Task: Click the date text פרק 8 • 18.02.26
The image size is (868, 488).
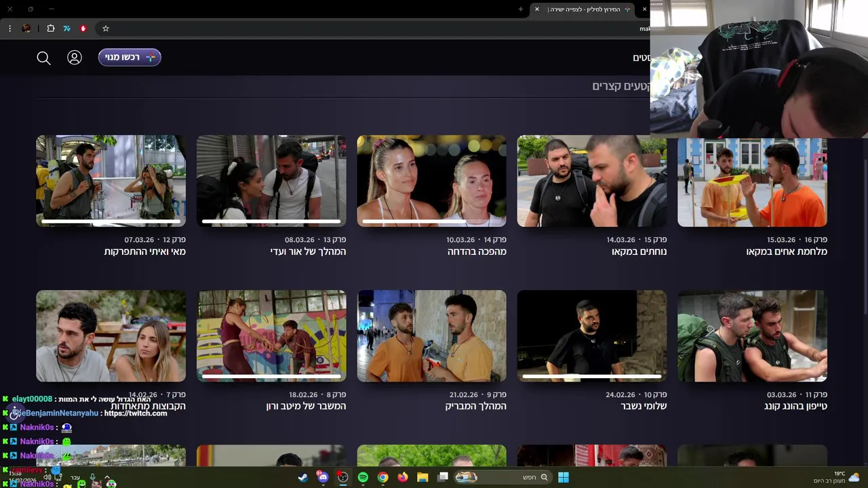Action: tap(317, 394)
